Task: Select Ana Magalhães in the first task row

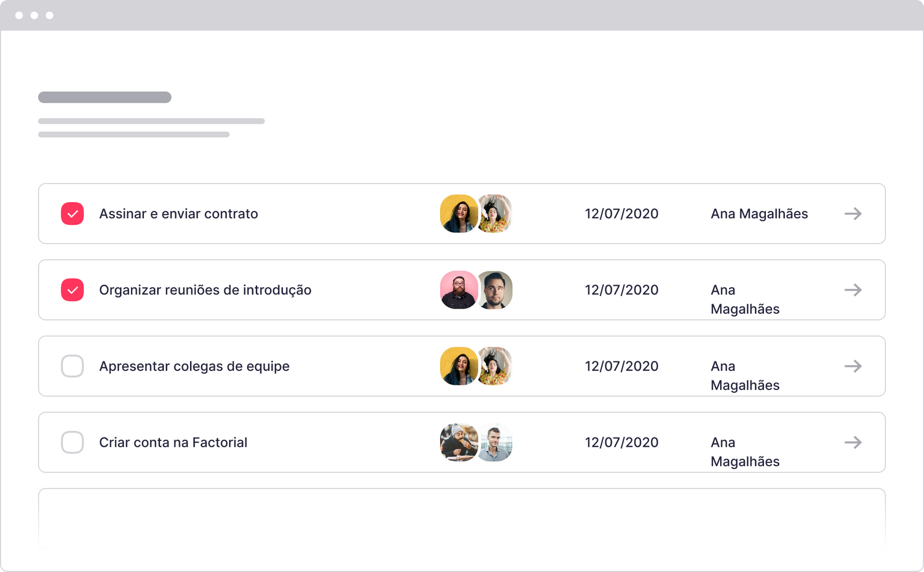Action: (759, 214)
